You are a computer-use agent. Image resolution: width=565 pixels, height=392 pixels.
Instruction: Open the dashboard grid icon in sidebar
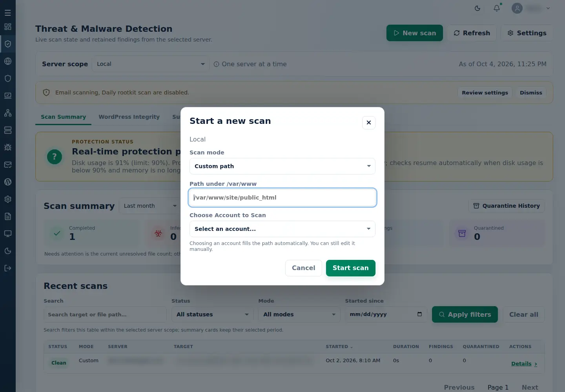pyautogui.click(x=8, y=27)
